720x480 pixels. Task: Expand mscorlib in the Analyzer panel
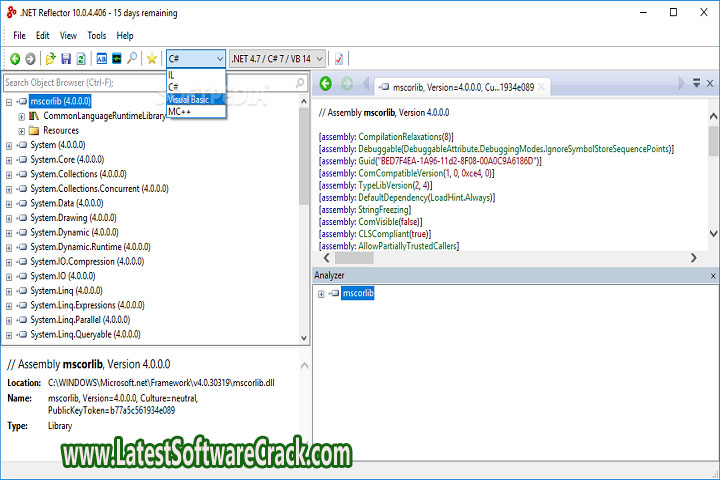click(x=321, y=294)
